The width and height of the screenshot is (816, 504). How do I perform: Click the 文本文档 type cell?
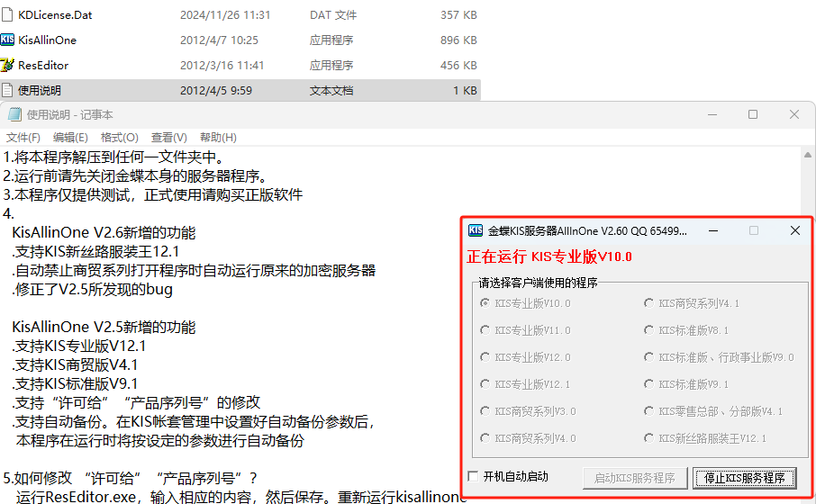click(331, 91)
